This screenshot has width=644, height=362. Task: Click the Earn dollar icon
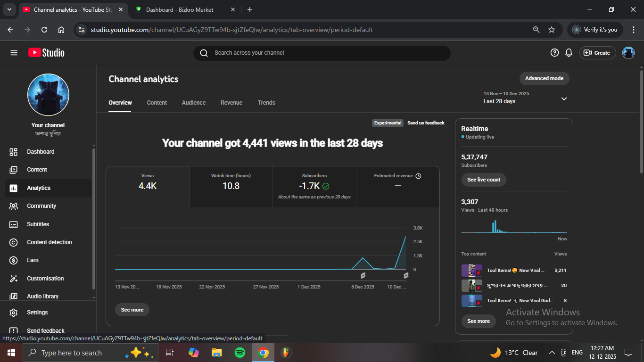click(14, 260)
